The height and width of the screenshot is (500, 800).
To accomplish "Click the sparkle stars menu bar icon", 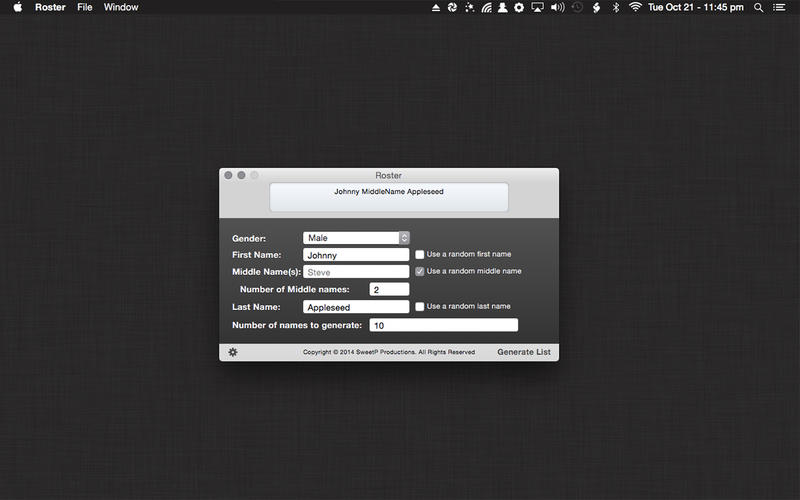I will point(469,7).
